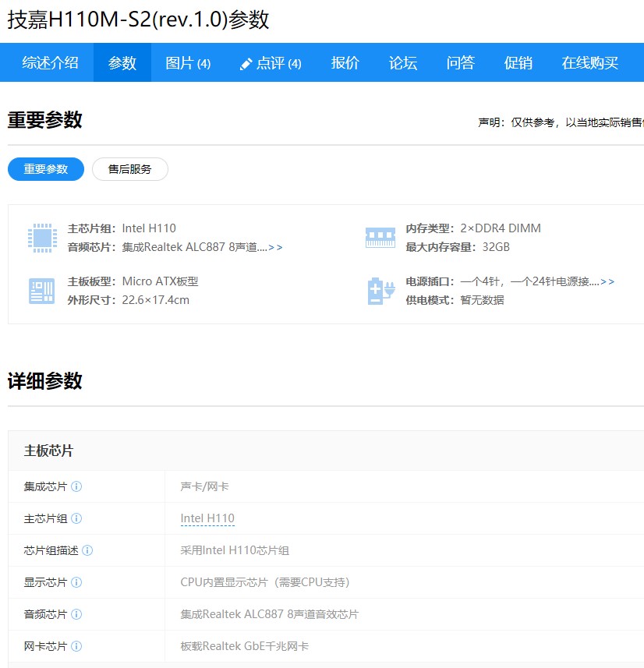The height and width of the screenshot is (668, 644).
Task: Switch to 售后服务 pill button
Action: [x=130, y=169]
